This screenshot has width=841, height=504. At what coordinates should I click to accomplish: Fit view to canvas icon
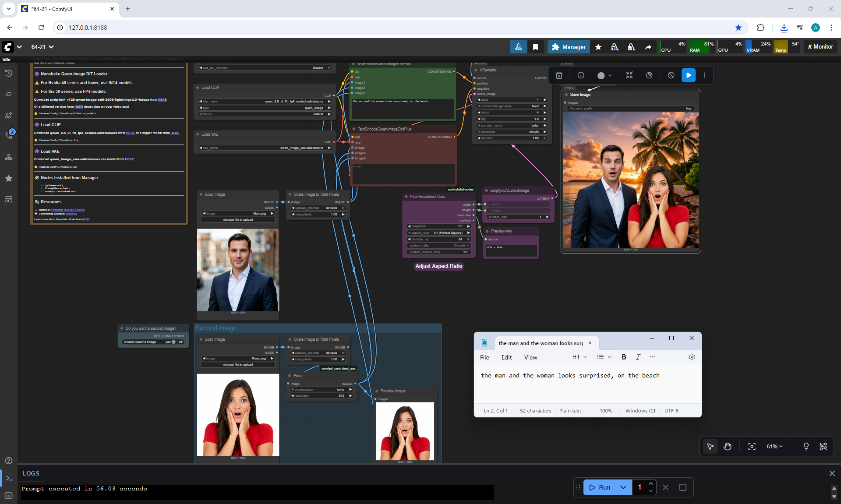point(752,446)
